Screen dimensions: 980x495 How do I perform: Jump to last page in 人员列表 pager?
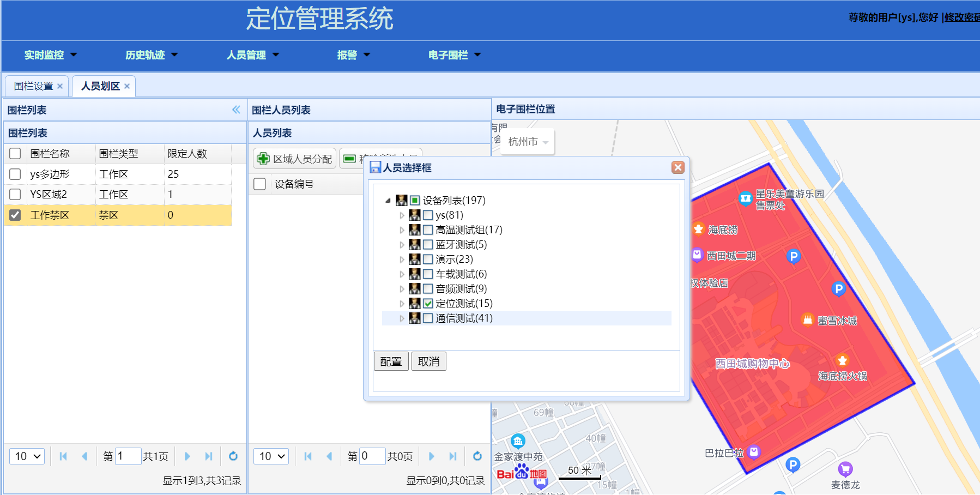point(453,456)
